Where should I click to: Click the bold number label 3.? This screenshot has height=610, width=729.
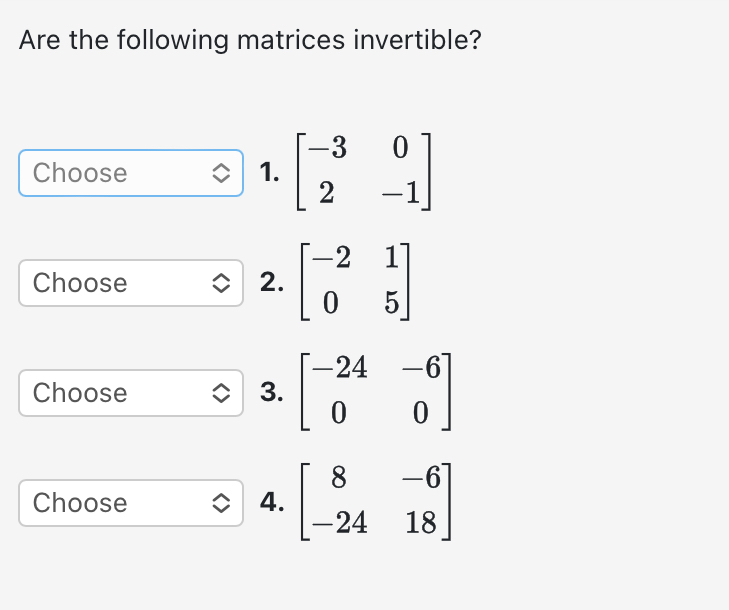(272, 391)
